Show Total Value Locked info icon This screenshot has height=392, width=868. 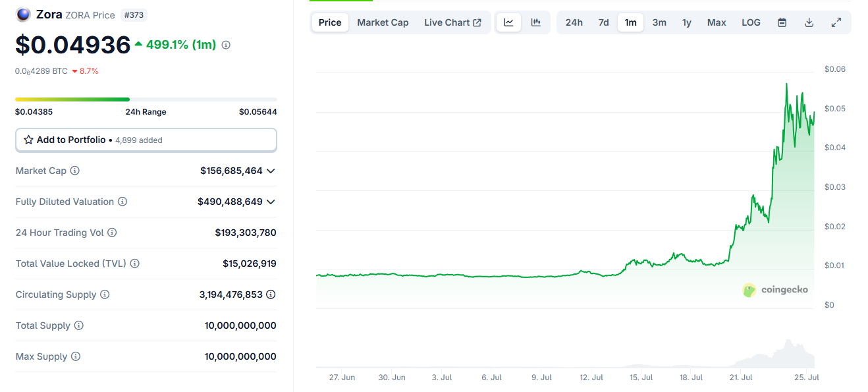(x=134, y=264)
